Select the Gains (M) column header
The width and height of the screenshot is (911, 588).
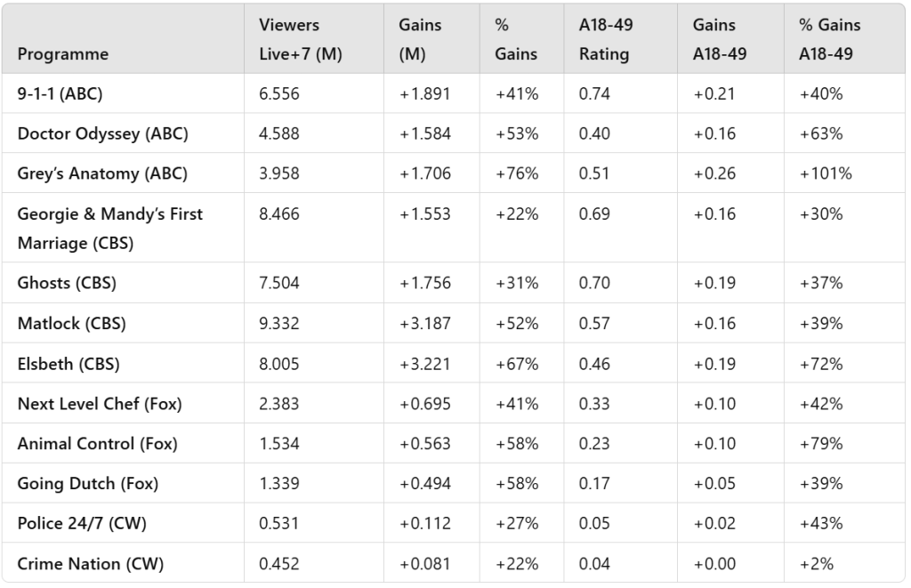[x=420, y=39]
